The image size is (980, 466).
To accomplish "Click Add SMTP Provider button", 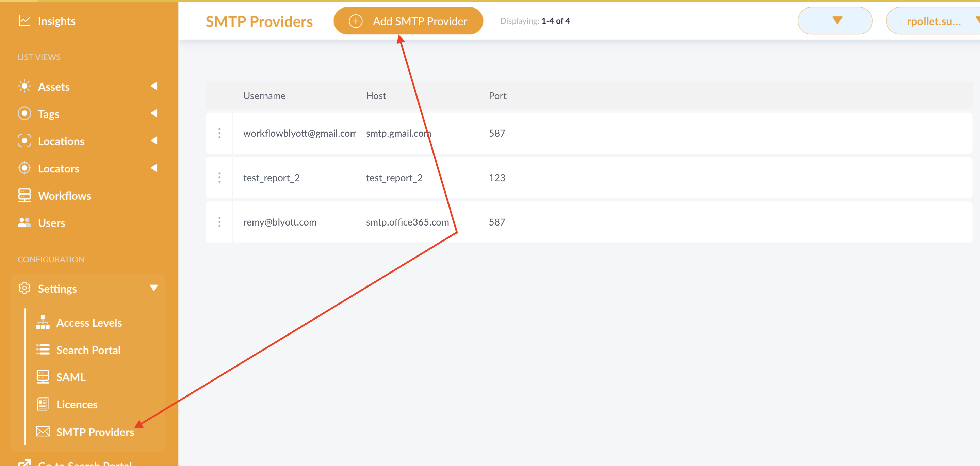I will tap(408, 21).
